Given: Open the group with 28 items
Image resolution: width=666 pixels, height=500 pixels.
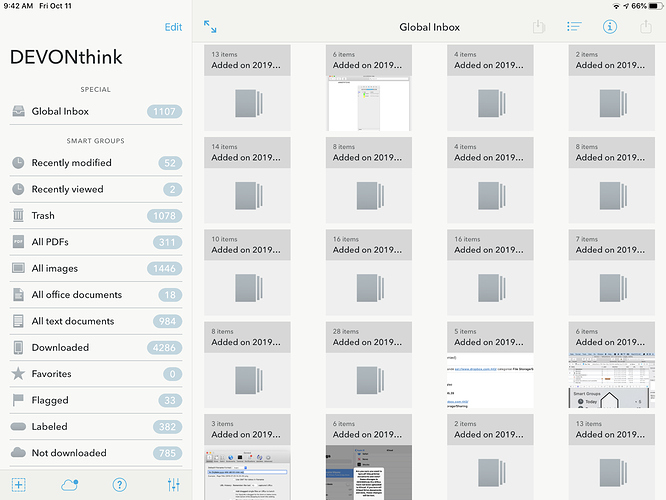Looking at the screenshot, I should [x=369, y=365].
